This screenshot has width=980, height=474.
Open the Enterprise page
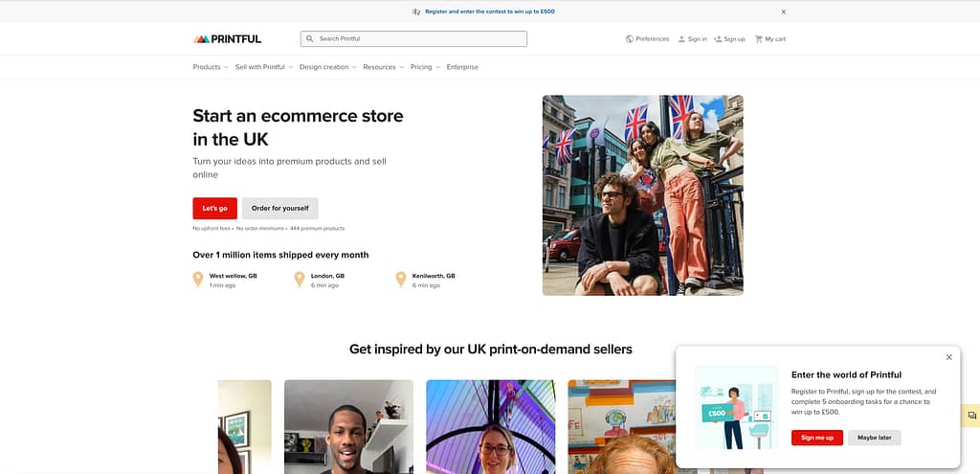462,67
